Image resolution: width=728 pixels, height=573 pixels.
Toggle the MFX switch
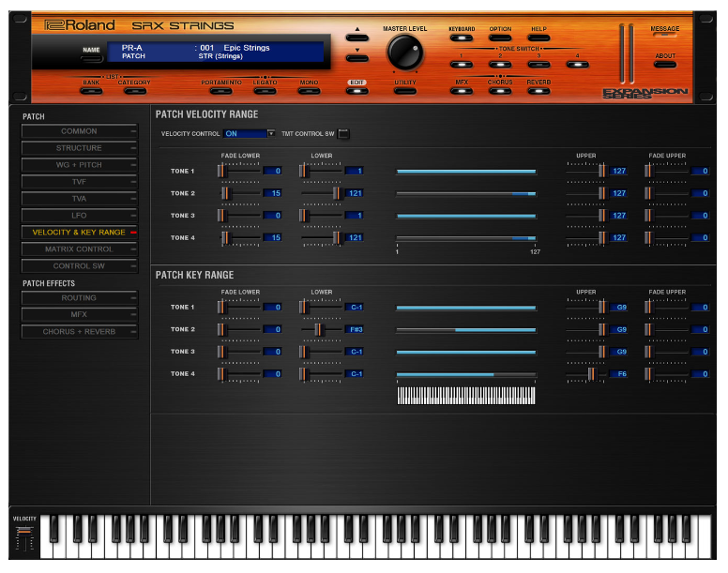pyautogui.click(x=461, y=91)
